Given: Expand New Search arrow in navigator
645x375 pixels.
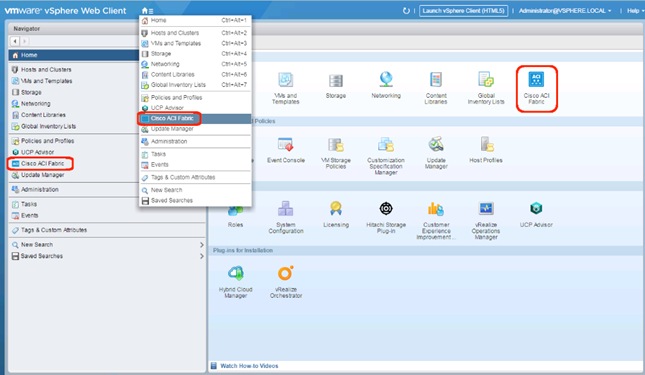Looking at the screenshot, I should tap(202, 245).
